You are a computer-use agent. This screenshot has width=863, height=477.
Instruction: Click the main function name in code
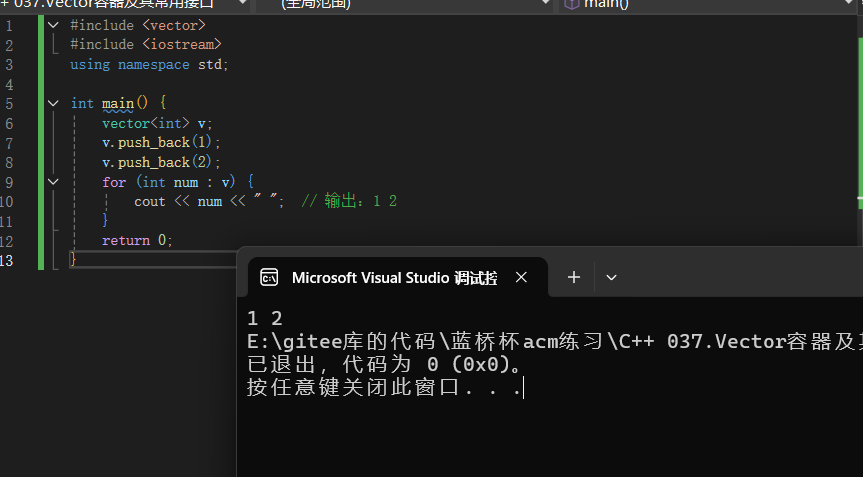(118, 103)
